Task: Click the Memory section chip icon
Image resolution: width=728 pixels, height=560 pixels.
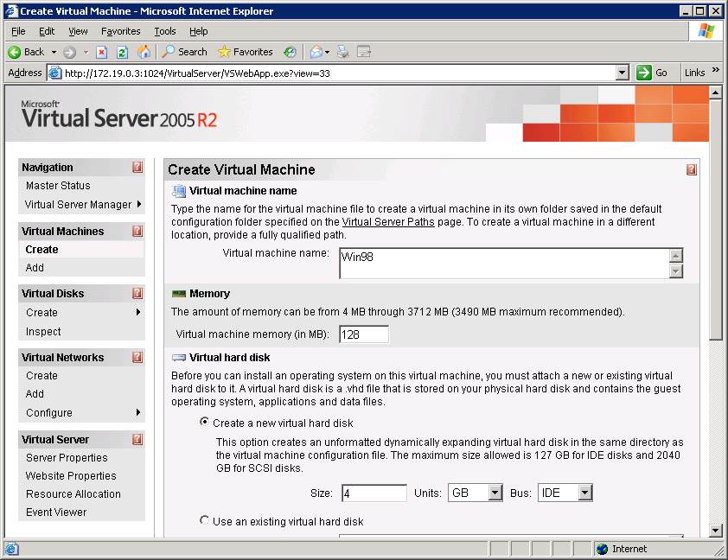Action: pyautogui.click(x=179, y=294)
